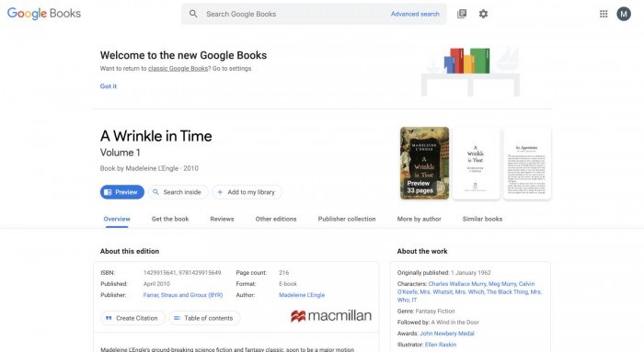Add book via Add to my library
This screenshot has width=644, height=352.
[x=247, y=192]
